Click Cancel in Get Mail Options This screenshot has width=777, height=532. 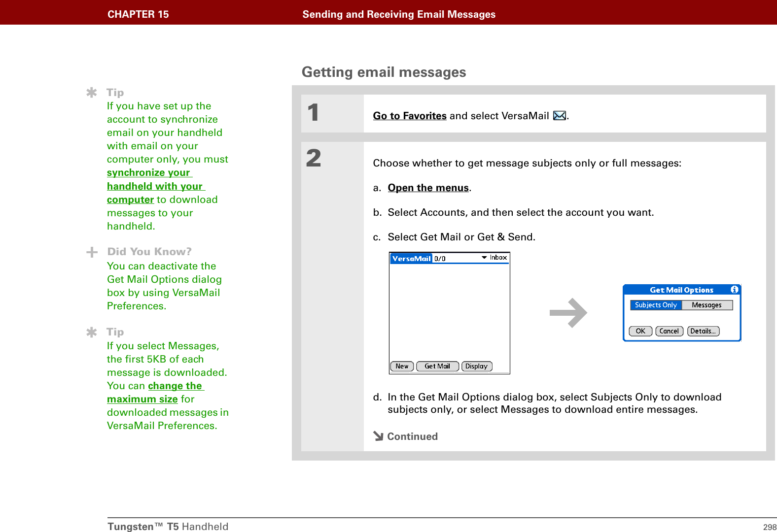click(669, 331)
